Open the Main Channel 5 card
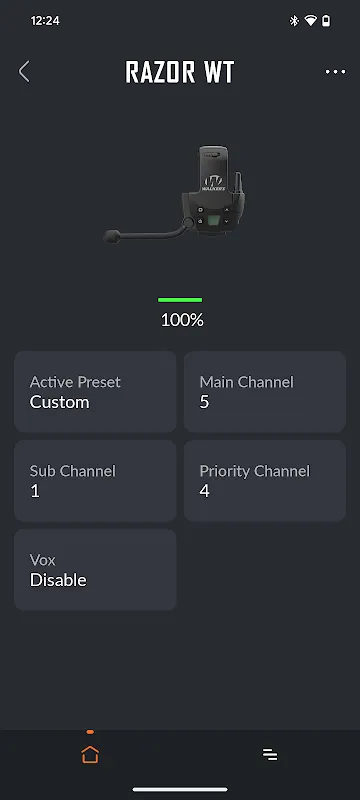 click(265, 391)
